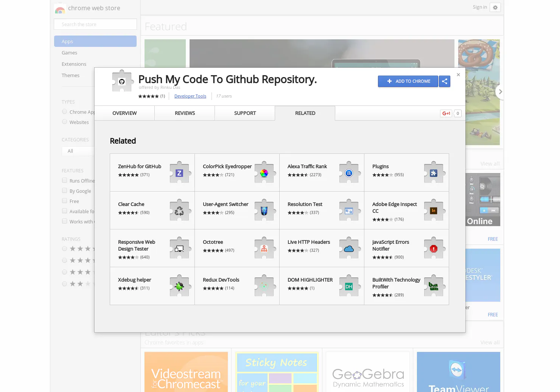The image size is (560, 392).
Task: Open the Games section in sidebar
Action: point(69,53)
